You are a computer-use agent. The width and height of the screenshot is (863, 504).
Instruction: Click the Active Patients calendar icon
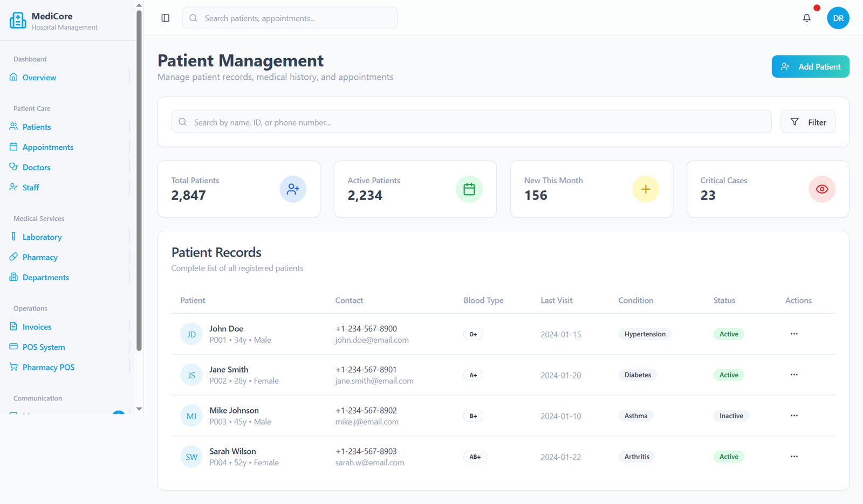[x=469, y=189]
